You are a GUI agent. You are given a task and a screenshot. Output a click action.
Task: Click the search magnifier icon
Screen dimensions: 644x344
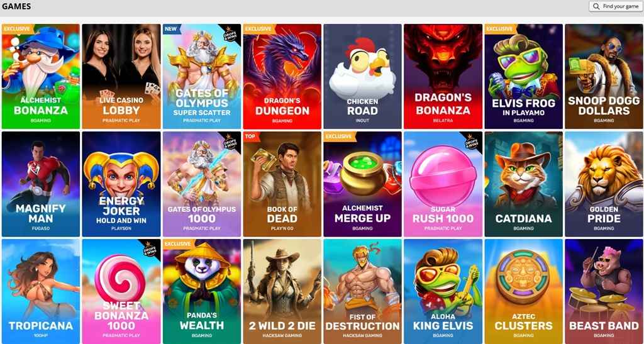(596, 6)
